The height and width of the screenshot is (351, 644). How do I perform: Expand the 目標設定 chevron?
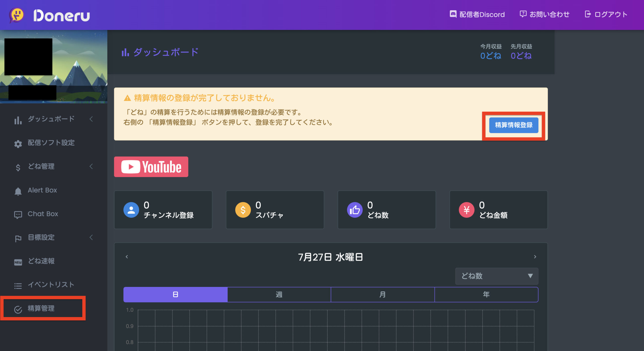(x=91, y=237)
